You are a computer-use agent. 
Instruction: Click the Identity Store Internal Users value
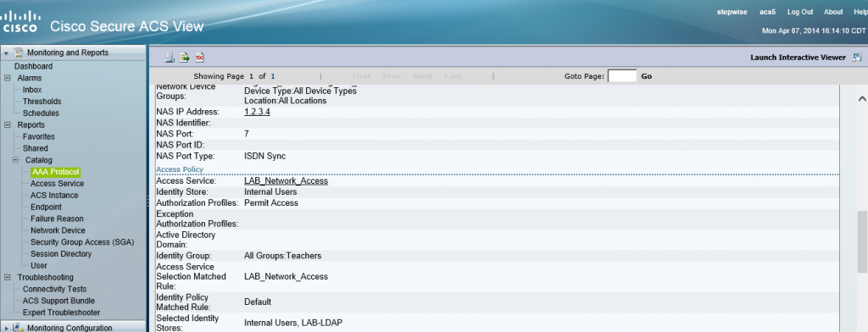tap(270, 192)
